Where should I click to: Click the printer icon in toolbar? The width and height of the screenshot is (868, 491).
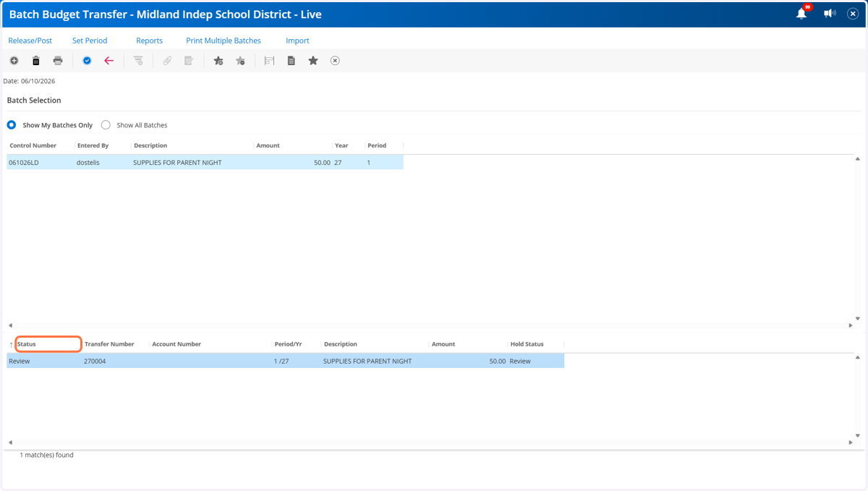click(x=58, y=61)
